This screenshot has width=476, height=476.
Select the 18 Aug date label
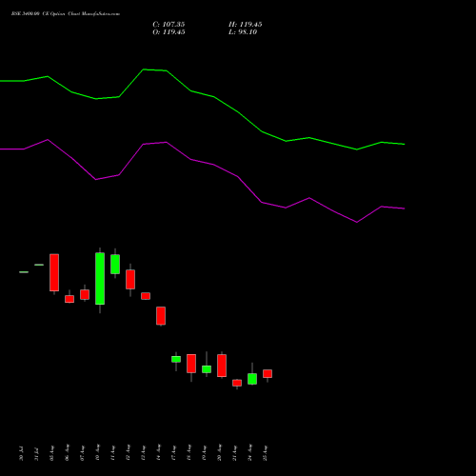point(188,453)
